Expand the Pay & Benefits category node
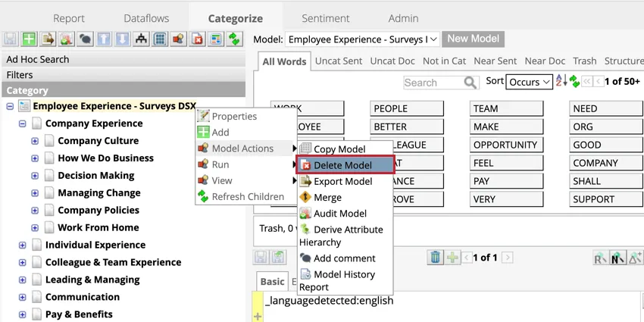This screenshot has width=644, height=322. [23, 314]
